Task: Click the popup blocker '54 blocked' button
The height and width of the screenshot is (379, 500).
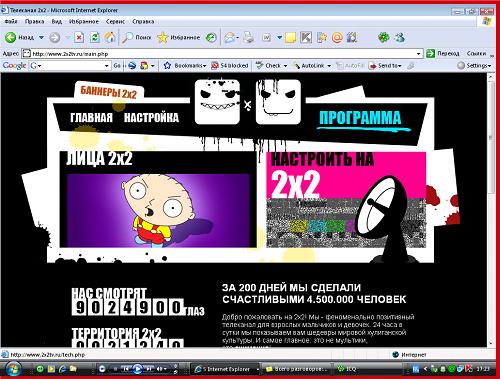Action: pos(230,66)
